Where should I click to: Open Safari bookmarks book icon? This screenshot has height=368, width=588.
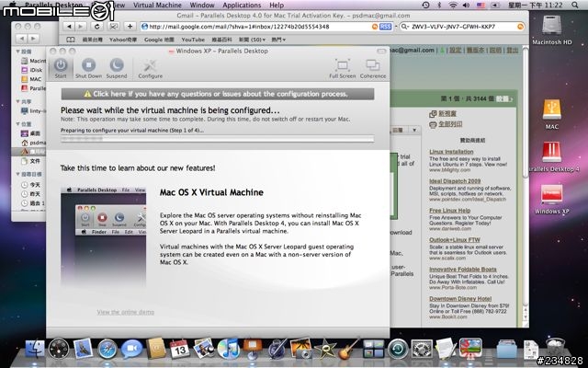coord(70,40)
